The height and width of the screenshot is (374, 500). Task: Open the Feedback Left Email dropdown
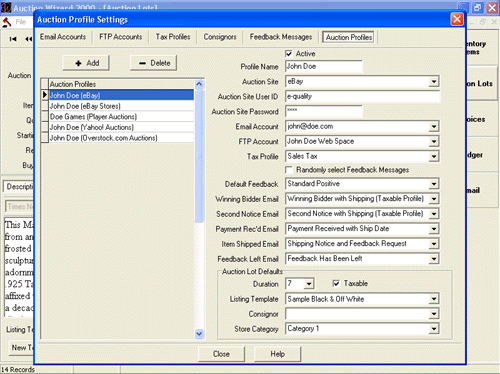(x=434, y=259)
